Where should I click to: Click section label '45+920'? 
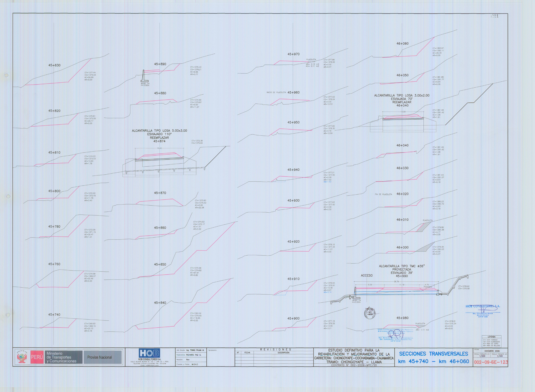pyautogui.click(x=294, y=242)
